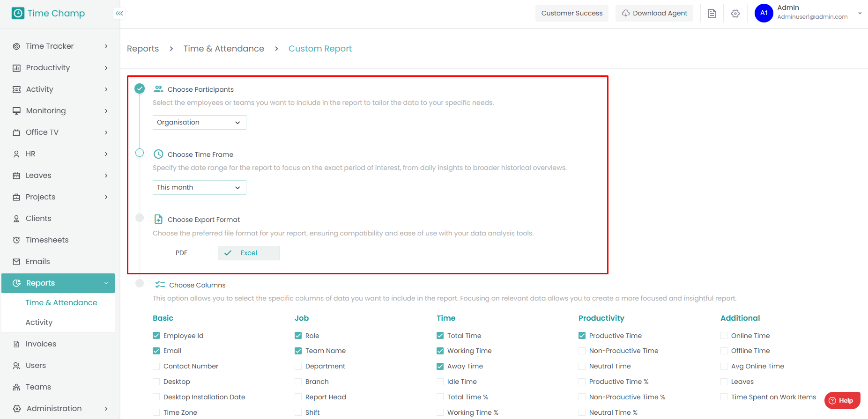Choose PDF export format
Screen dimensions: 868x419
point(181,253)
